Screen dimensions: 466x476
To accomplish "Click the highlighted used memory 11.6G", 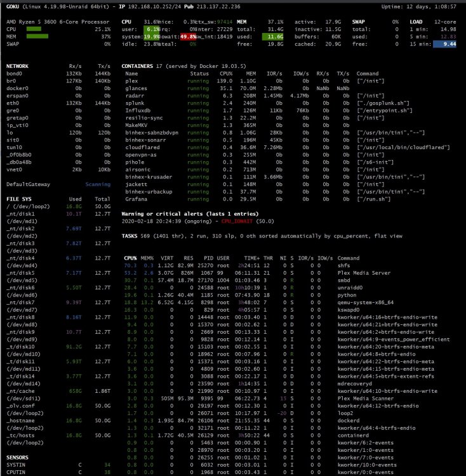I will 272,36.
